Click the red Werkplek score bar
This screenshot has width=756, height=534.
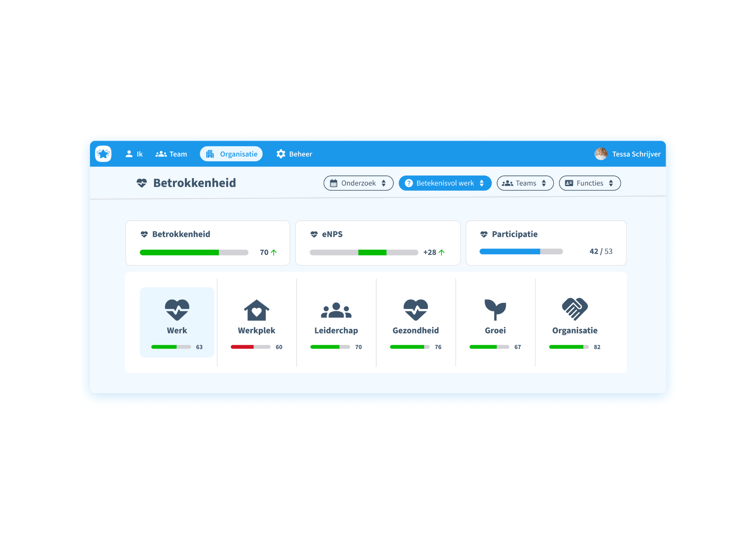click(251, 347)
